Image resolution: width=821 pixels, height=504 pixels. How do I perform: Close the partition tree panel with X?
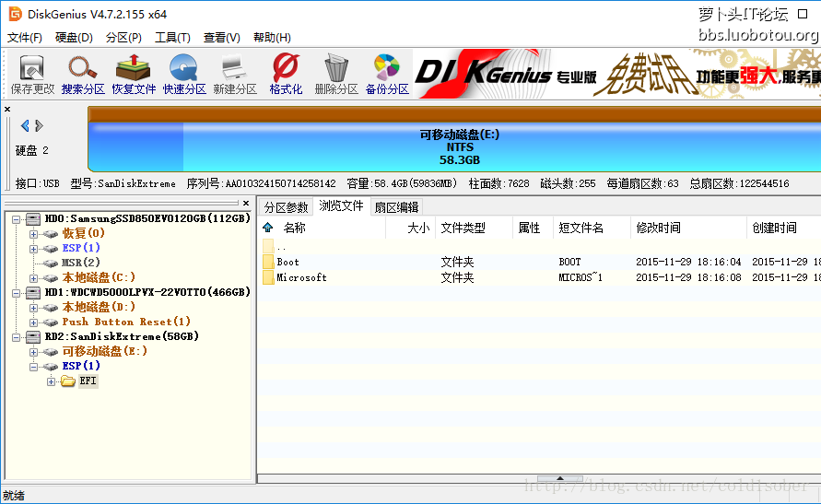coord(246,203)
